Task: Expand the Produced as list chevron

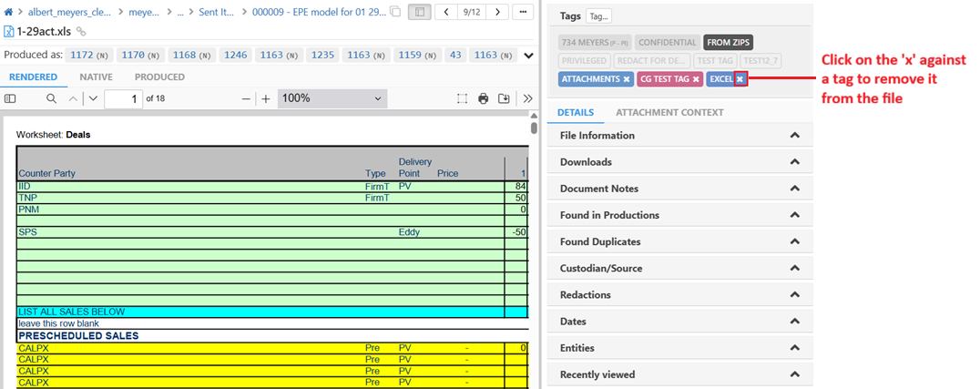Action: pos(529,56)
